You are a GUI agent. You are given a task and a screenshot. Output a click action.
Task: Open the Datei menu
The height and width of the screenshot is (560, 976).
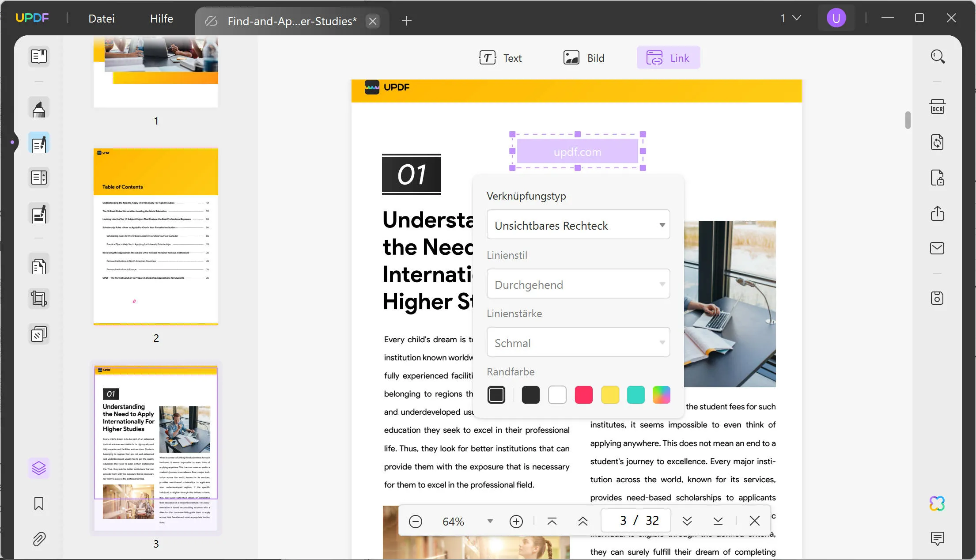coord(102,19)
